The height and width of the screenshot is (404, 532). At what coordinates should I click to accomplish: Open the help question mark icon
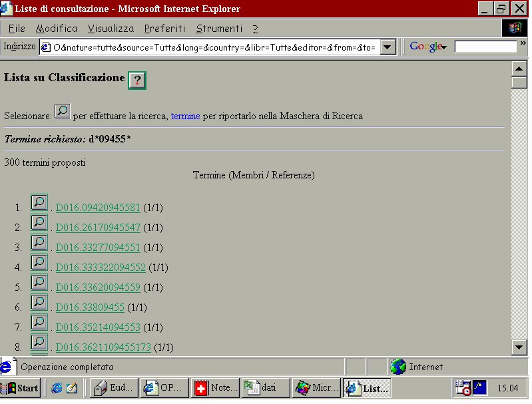click(x=137, y=81)
